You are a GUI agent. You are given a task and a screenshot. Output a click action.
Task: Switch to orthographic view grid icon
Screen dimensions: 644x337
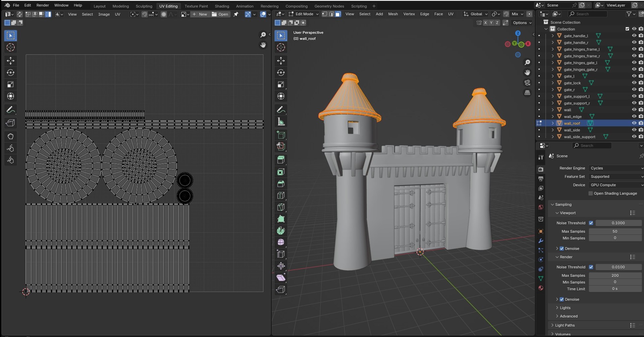(527, 93)
